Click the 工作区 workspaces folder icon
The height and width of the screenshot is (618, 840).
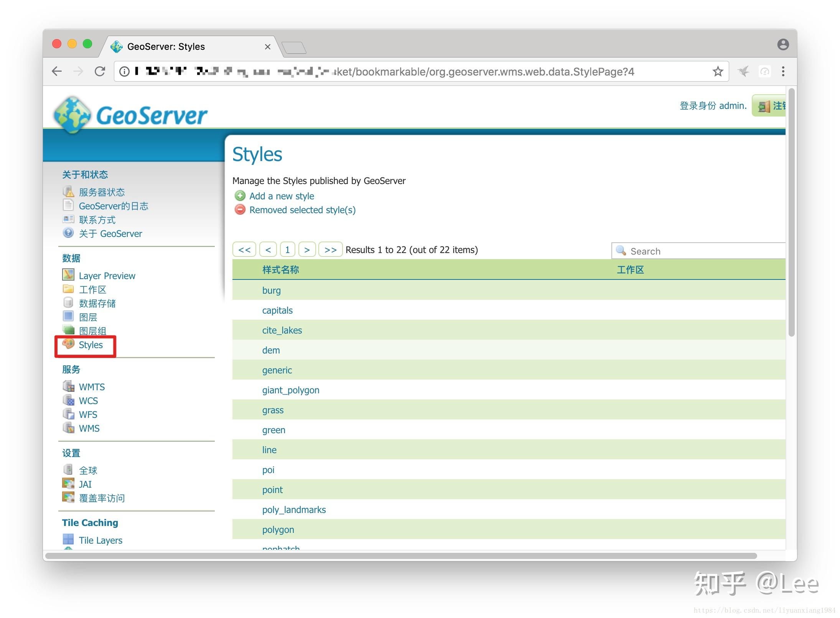[68, 289]
